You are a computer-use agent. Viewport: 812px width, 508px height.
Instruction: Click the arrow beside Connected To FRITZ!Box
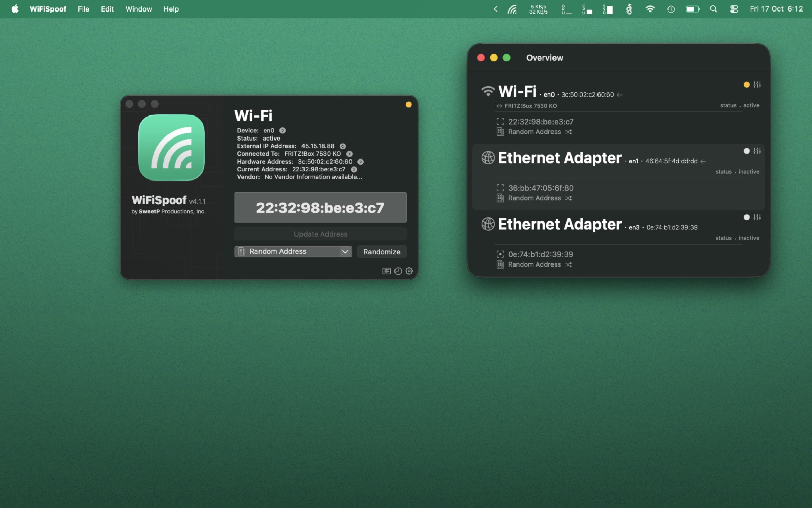(x=349, y=154)
